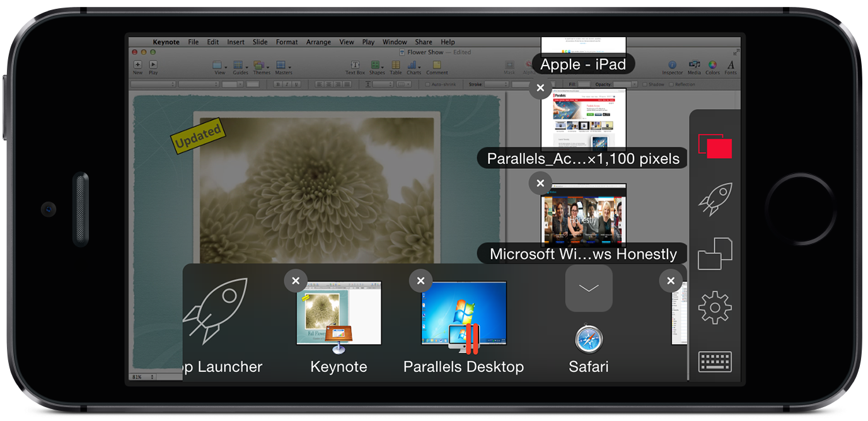
Task: Open the Keynote Inspector
Action: click(672, 66)
